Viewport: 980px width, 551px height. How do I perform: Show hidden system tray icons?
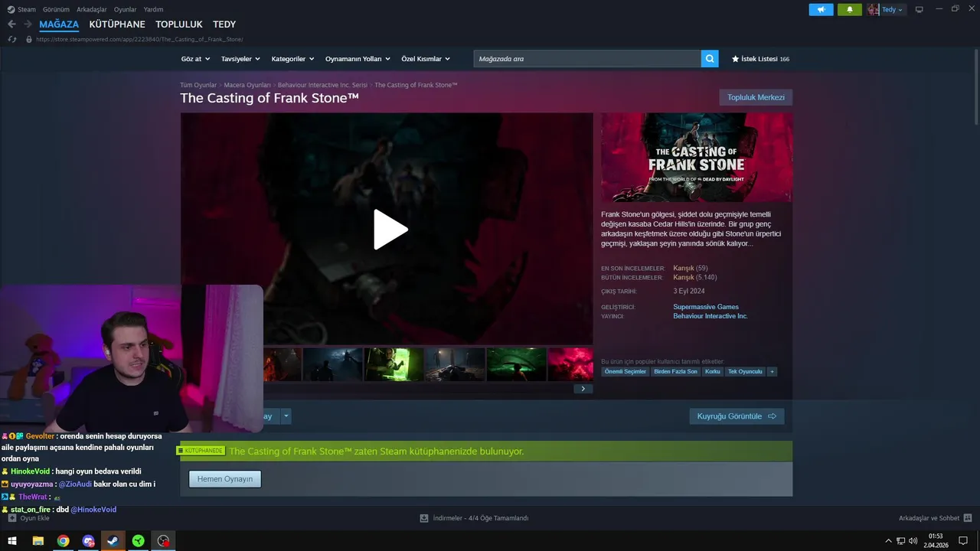click(888, 540)
